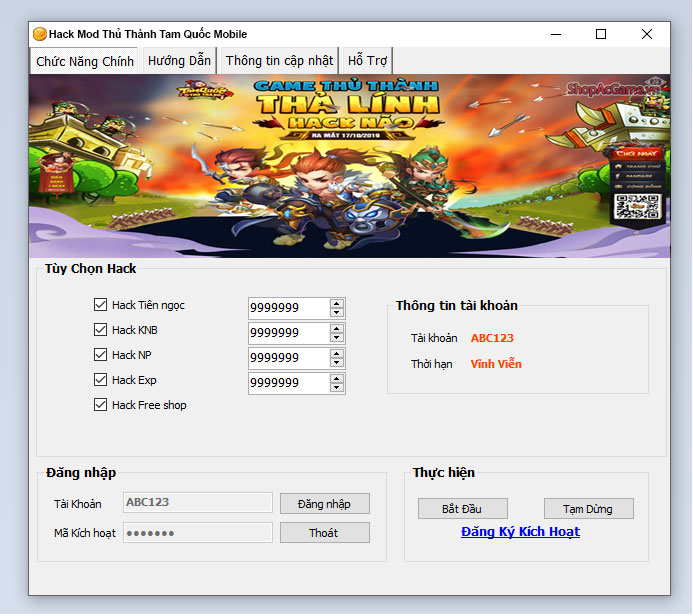Click the Đăng nhập button

325,504
